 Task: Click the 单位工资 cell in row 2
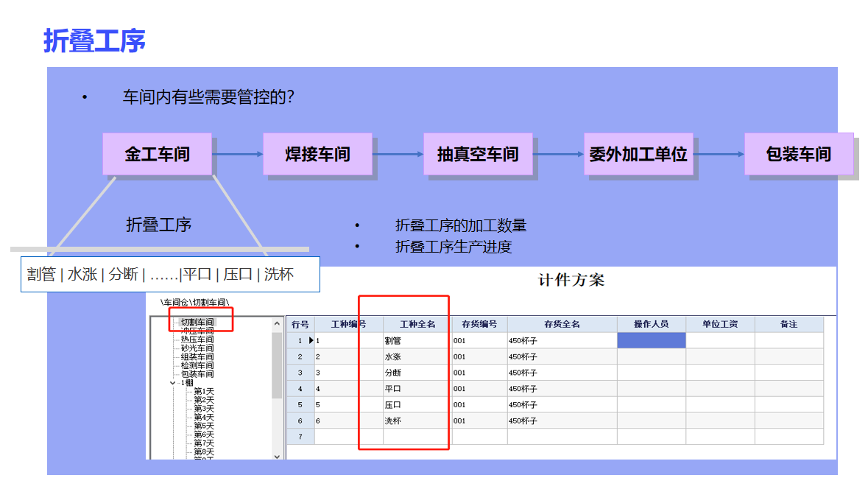tap(720, 356)
